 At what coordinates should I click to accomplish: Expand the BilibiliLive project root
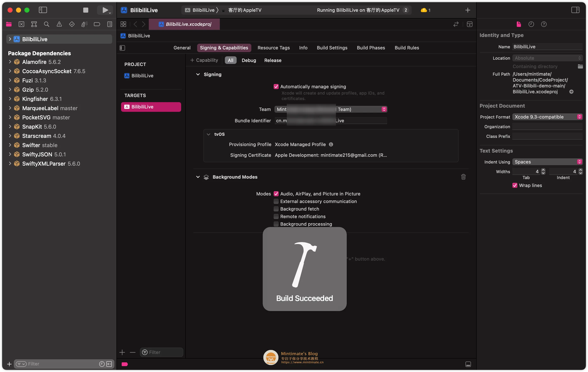[10, 39]
